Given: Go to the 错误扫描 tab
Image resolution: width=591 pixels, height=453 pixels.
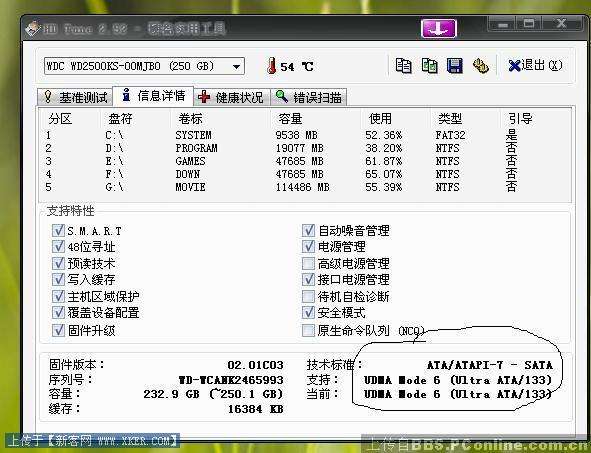Looking at the screenshot, I should 308,97.
